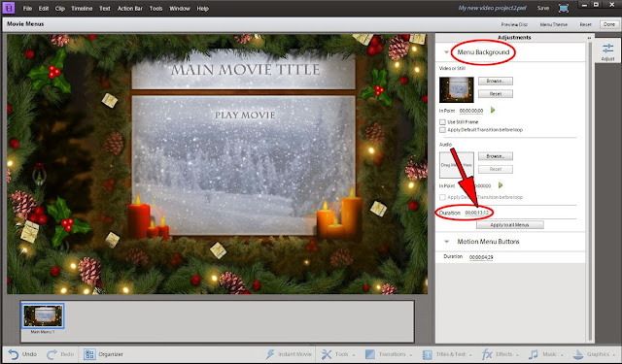Click the Save button
This screenshot has width=622, height=364.
click(543, 8)
